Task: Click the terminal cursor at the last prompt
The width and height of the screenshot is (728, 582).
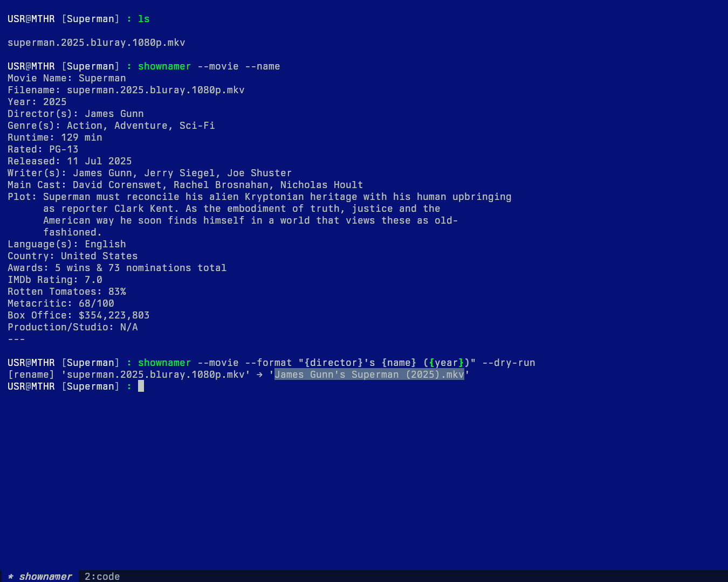Action: (x=141, y=386)
